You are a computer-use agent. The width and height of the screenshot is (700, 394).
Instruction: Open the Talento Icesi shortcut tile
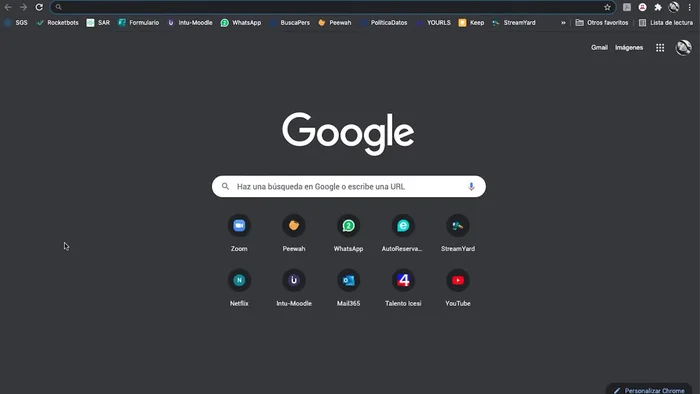[x=403, y=288]
